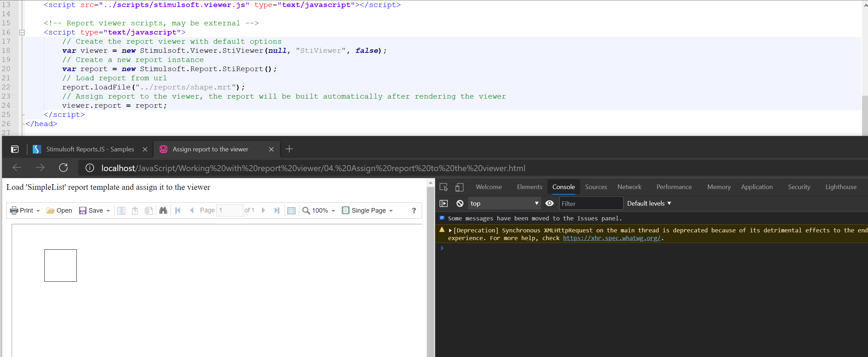Open the https://xhr.spec.whatwg.org/ link
The height and width of the screenshot is (357, 868).
click(612, 238)
